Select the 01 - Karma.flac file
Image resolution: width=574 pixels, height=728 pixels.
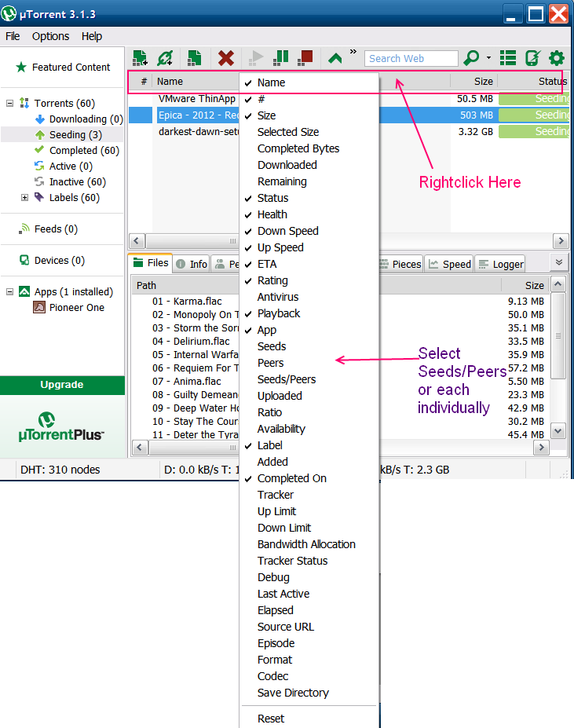coord(187,302)
